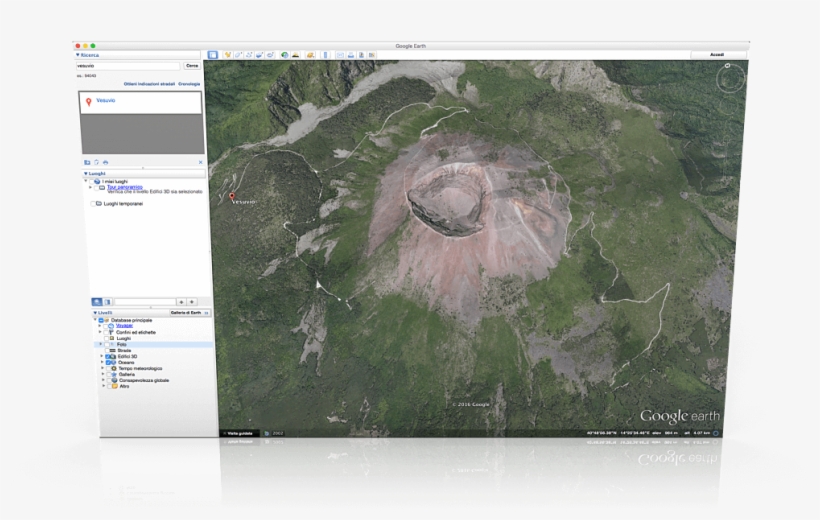Image resolution: width=820 pixels, height=520 pixels.
Task: Enable the Strade layer checkbox
Action: click(107, 351)
